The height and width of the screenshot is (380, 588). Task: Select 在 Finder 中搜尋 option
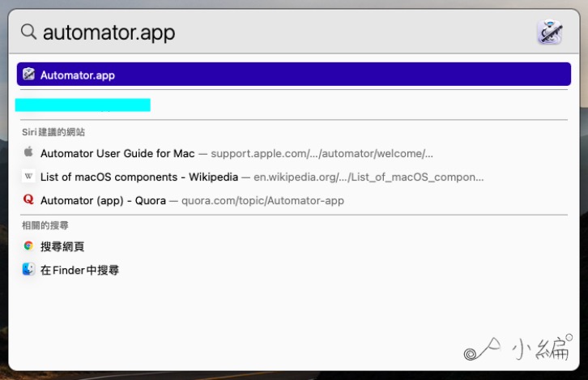(79, 270)
